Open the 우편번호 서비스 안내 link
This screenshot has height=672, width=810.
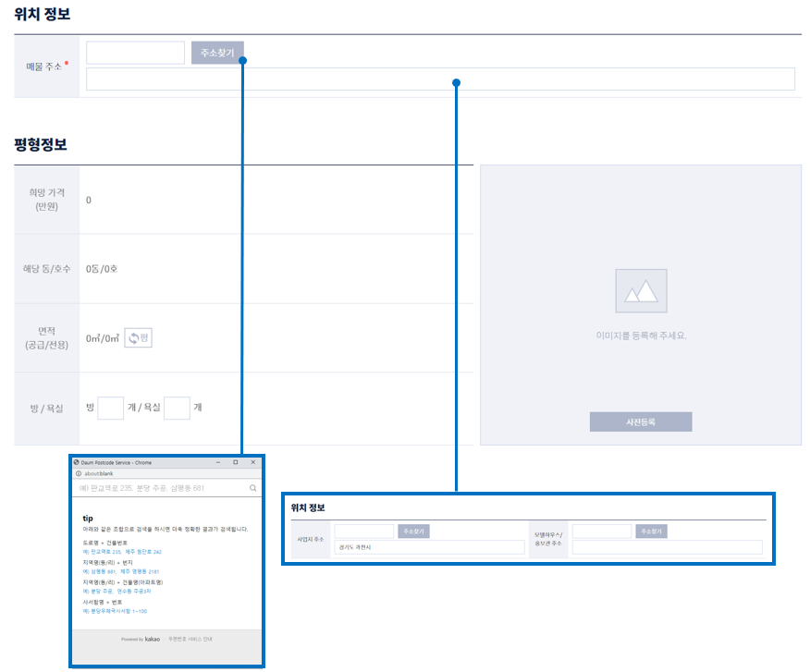click(190, 639)
